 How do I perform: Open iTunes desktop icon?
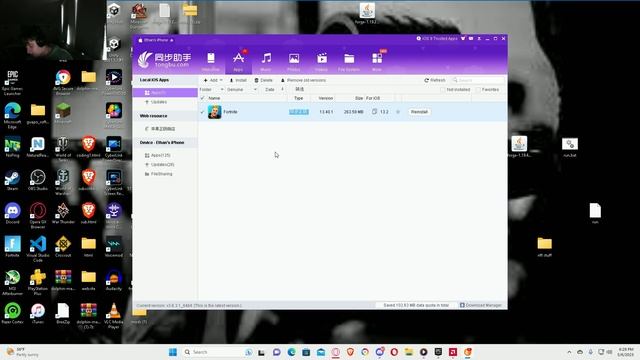[x=38, y=313]
